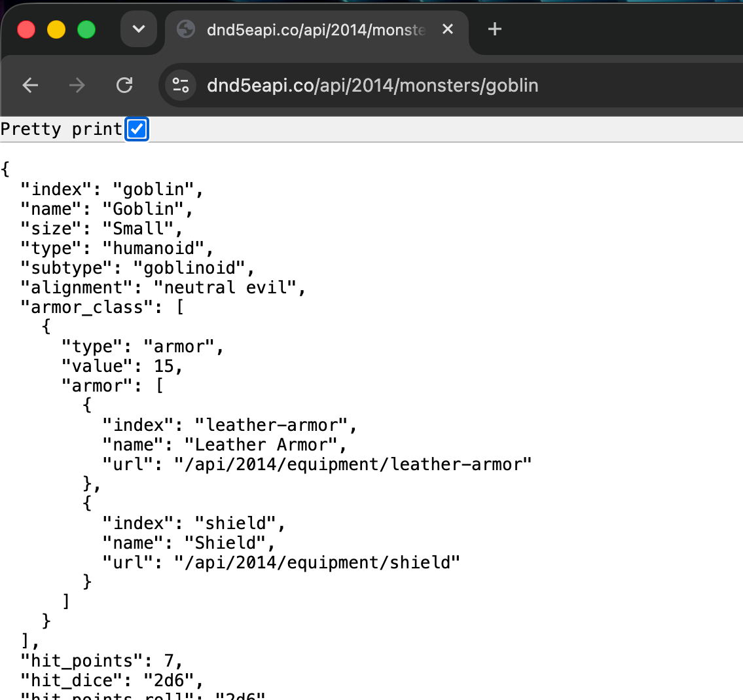The width and height of the screenshot is (743, 700).
Task: Click the leather-armor equipment url text
Action: (353, 465)
